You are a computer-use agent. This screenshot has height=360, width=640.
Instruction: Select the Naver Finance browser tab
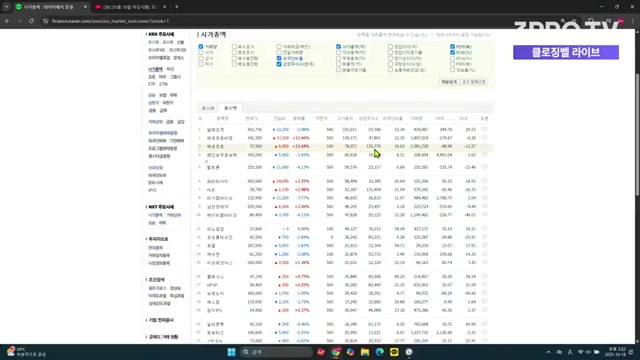(51, 7)
